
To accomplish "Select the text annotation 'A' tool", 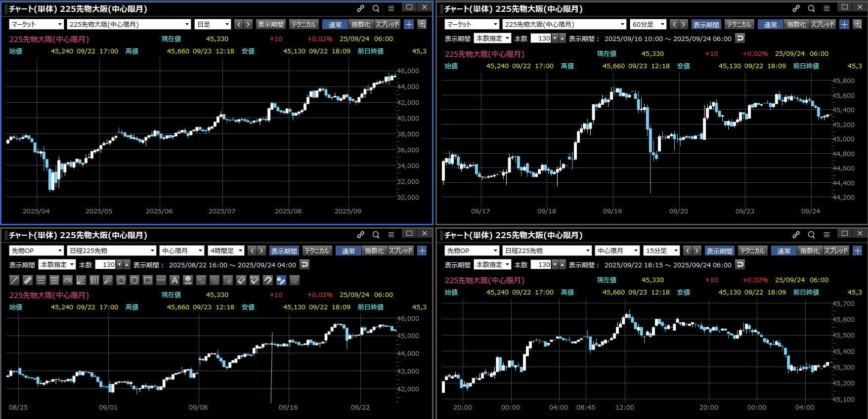I will tap(174, 280).
